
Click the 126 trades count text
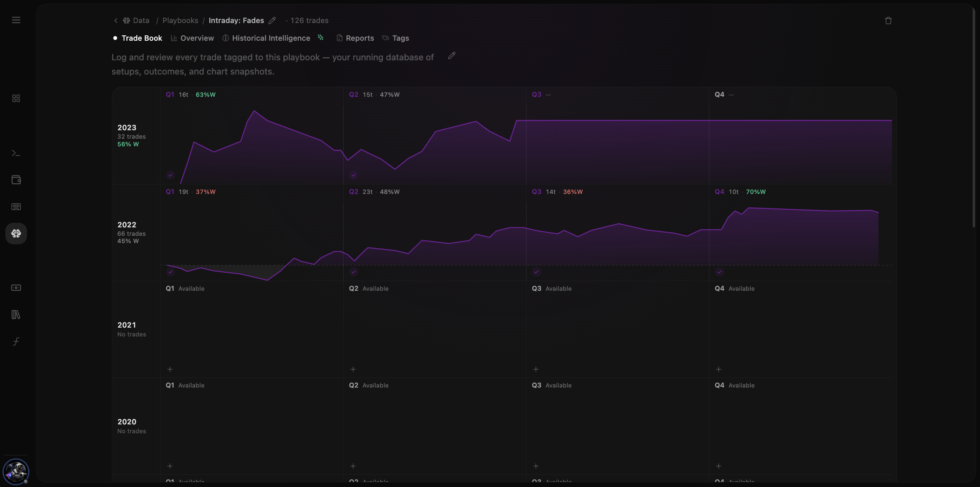[x=309, y=20]
